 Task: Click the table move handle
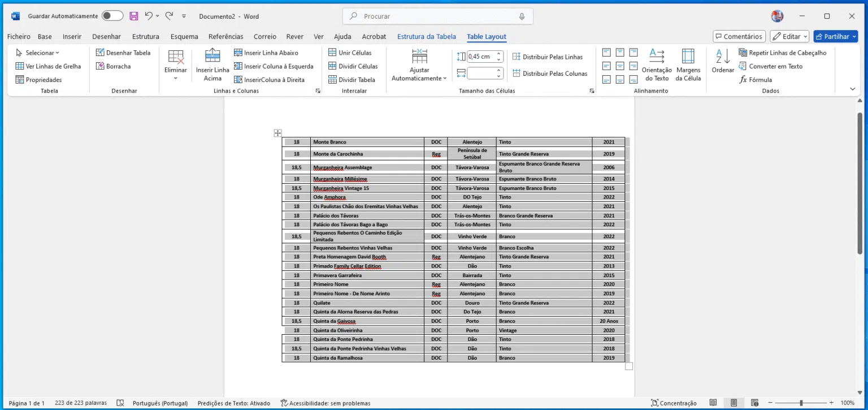(277, 133)
